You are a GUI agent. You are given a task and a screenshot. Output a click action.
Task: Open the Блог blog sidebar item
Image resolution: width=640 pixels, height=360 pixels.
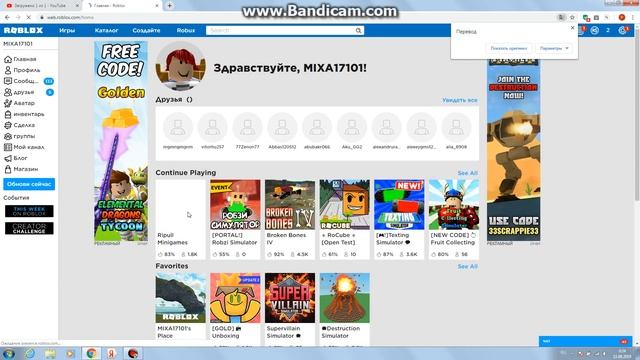coord(16,158)
